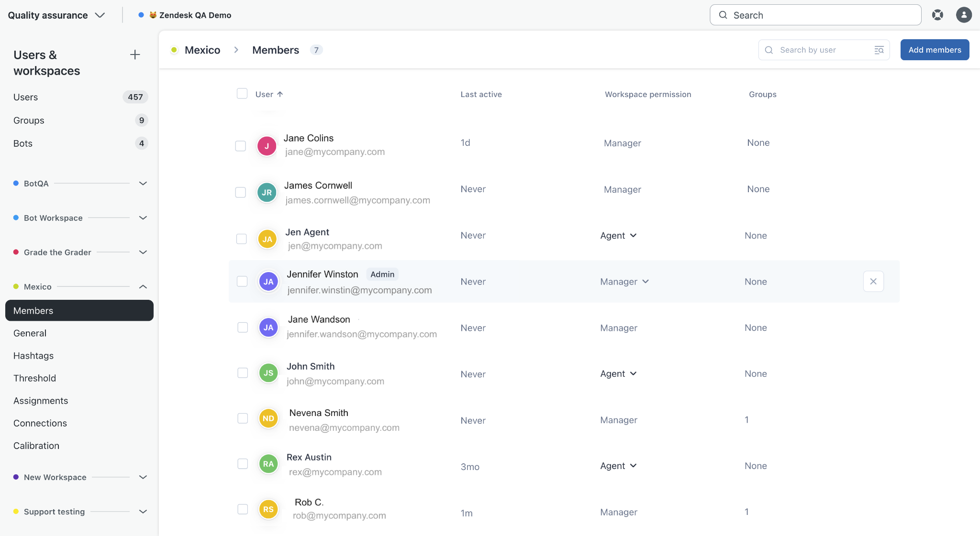Click the green color dot beside Mexico breadcrumb
Viewport: 980px width, 536px height.
point(174,50)
